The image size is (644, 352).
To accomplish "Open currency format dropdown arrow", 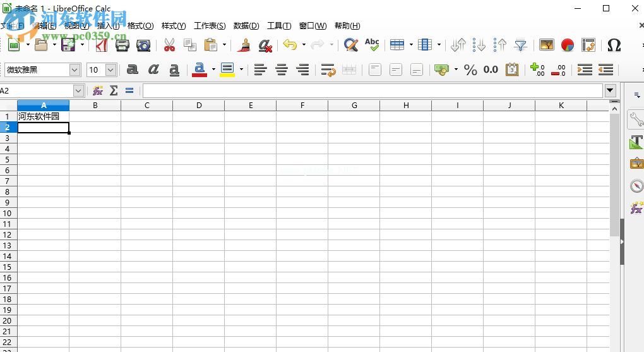I will click(x=456, y=70).
